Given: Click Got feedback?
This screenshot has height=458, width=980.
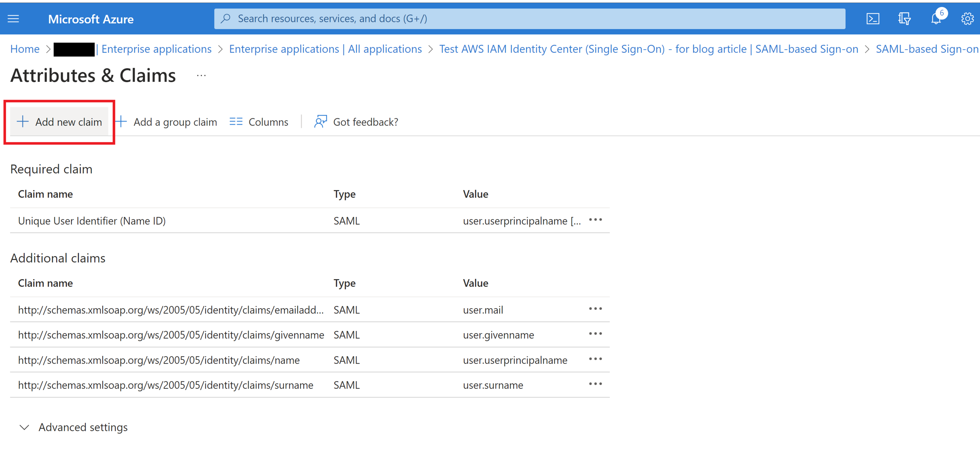Looking at the screenshot, I should click(356, 122).
